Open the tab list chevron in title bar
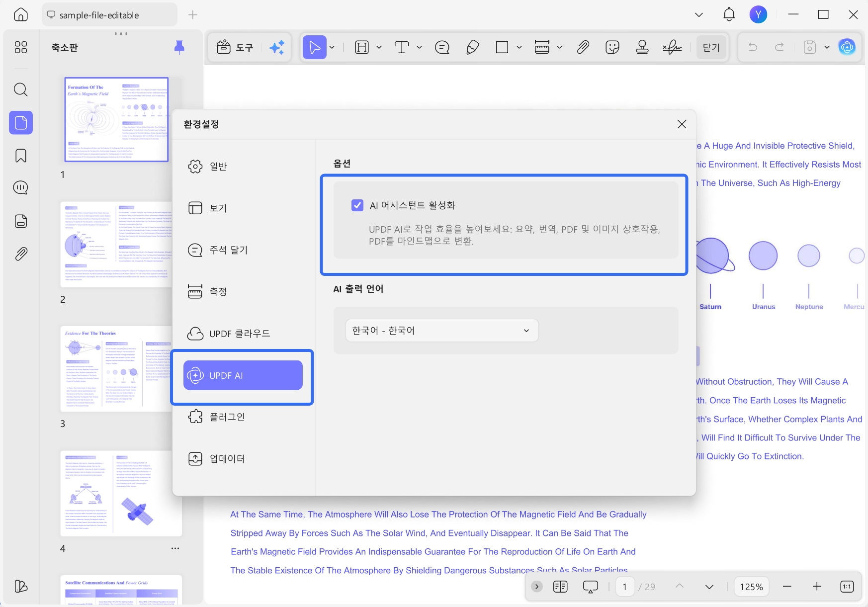Screen dimensions: 868x607 click(x=699, y=15)
